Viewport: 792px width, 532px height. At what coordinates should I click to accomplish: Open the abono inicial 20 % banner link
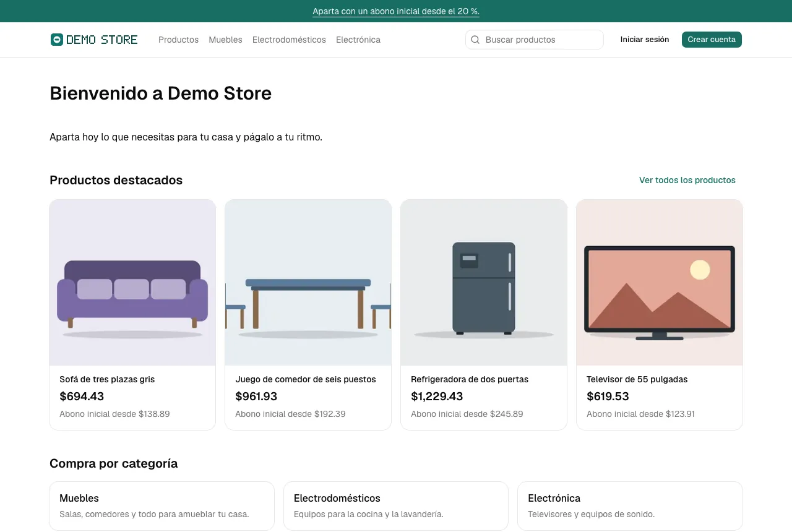(396, 11)
